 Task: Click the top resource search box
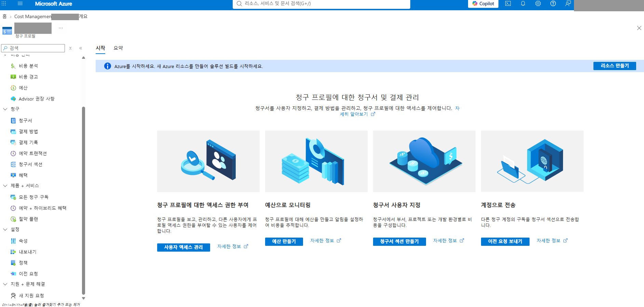(x=321, y=4)
